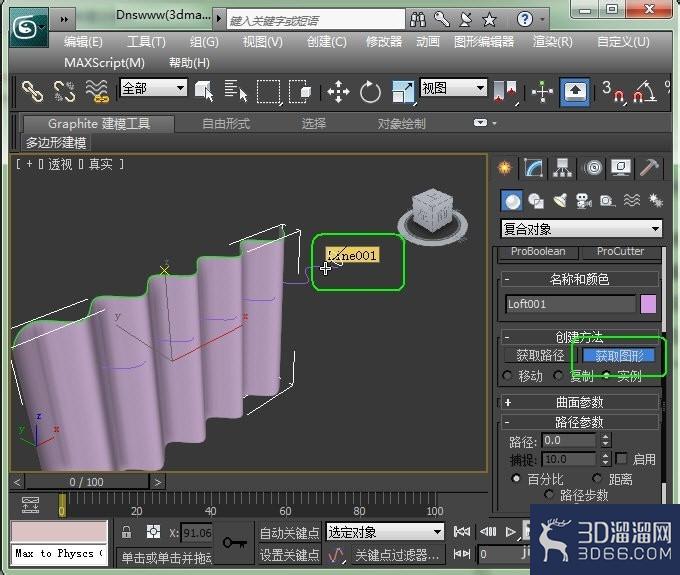Click the 获取路径 button
The width and height of the screenshot is (680, 575).
[x=540, y=356]
